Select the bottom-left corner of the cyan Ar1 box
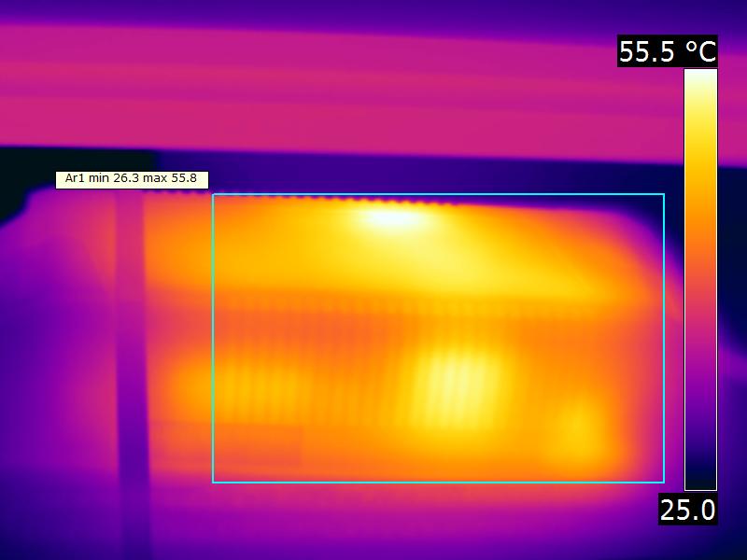Viewport: 747px width, 560px height. [x=213, y=483]
